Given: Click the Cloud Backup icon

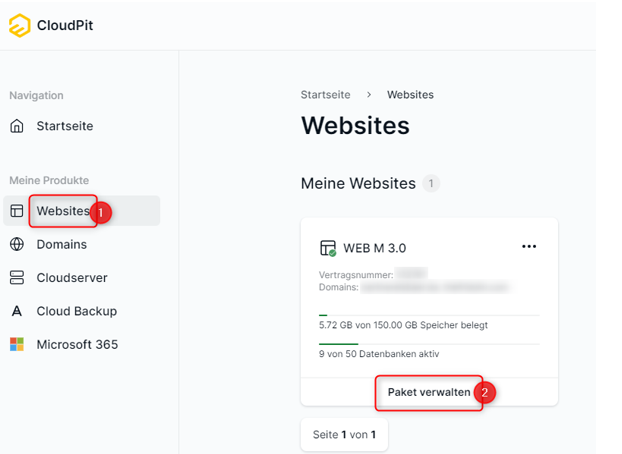Looking at the screenshot, I should [17, 311].
